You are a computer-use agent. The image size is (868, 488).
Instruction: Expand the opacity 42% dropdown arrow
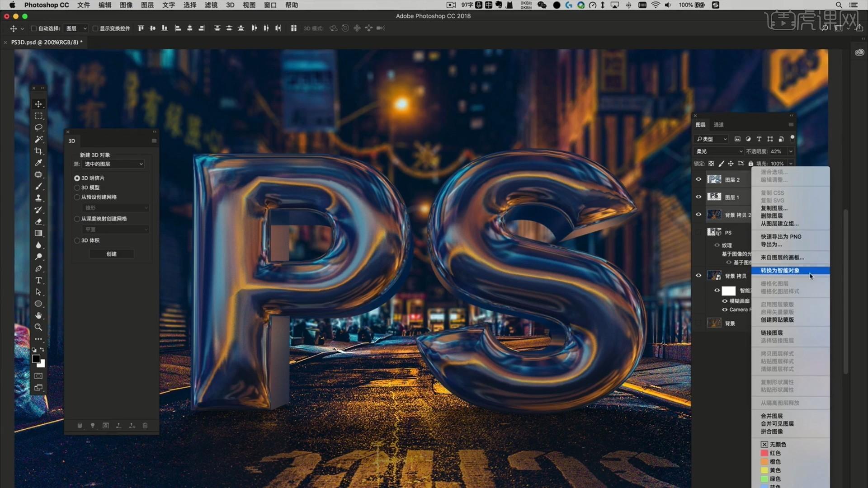click(x=791, y=151)
